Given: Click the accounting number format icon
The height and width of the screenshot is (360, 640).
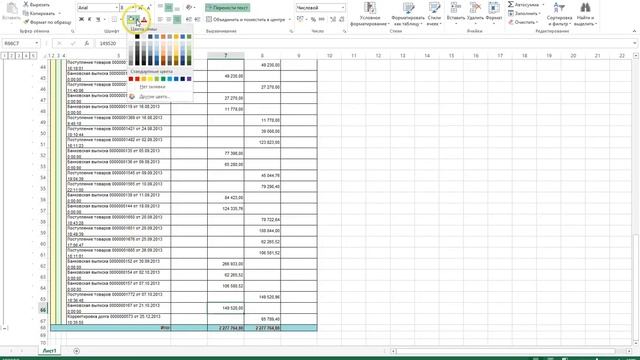Looking at the screenshot, I should click(300, 19).
